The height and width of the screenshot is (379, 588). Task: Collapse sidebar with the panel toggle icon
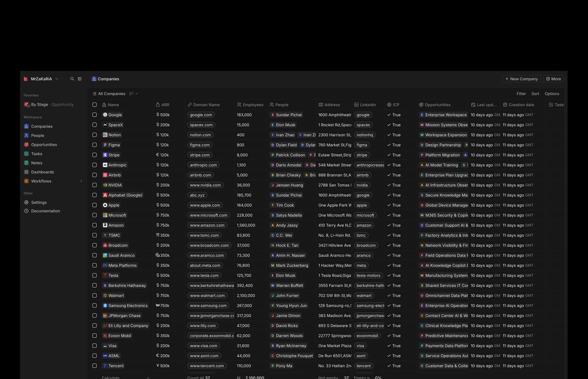tap(80, 79)
